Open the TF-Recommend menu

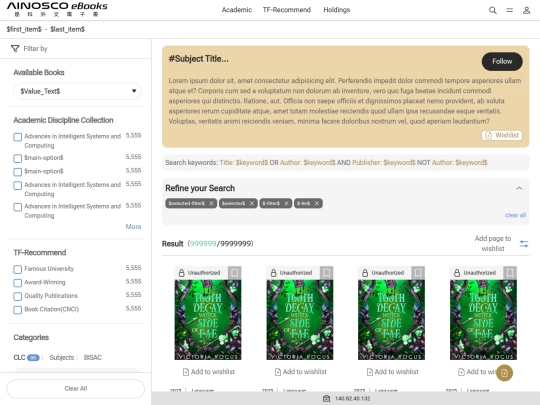(x=287, y=10)
